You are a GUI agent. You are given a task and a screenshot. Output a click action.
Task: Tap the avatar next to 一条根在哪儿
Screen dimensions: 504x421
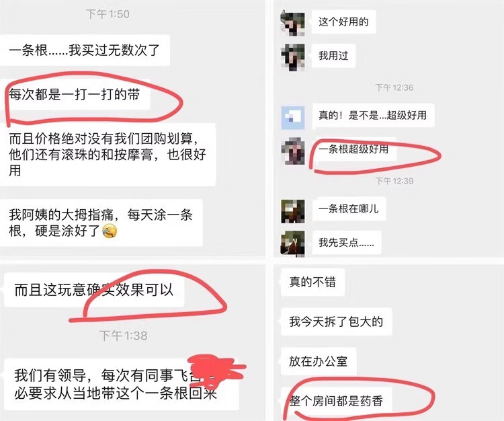tap(292, 211)
